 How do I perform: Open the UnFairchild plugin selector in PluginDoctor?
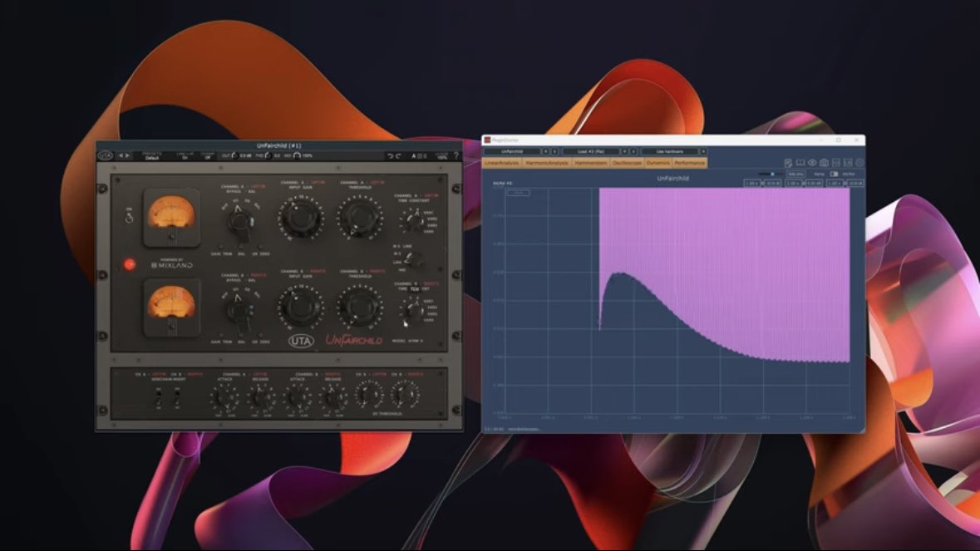[x=512, y=151]
